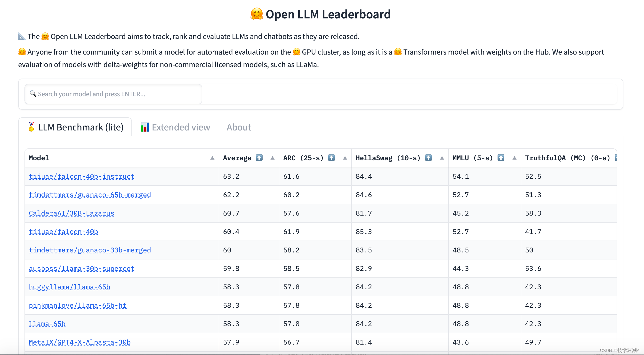Sort by HellaSwag using the gray triangle
This screenshot has width=644, height=355.
442,158
